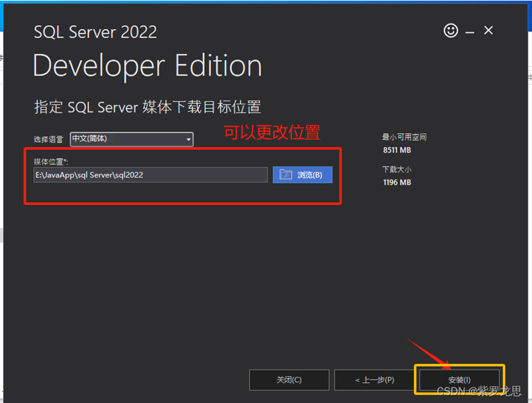Close the installer with the X icon
Screen dimensions: 532x403
[488, 31]
